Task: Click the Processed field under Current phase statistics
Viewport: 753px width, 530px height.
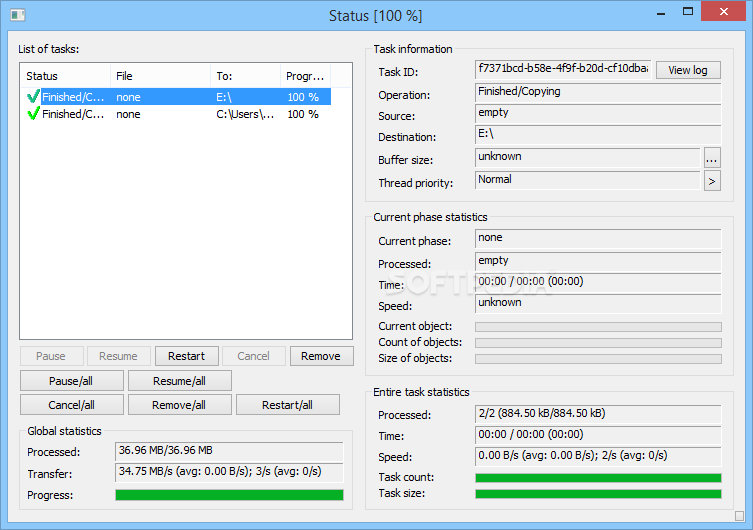Action: click(x=598, y=261)
